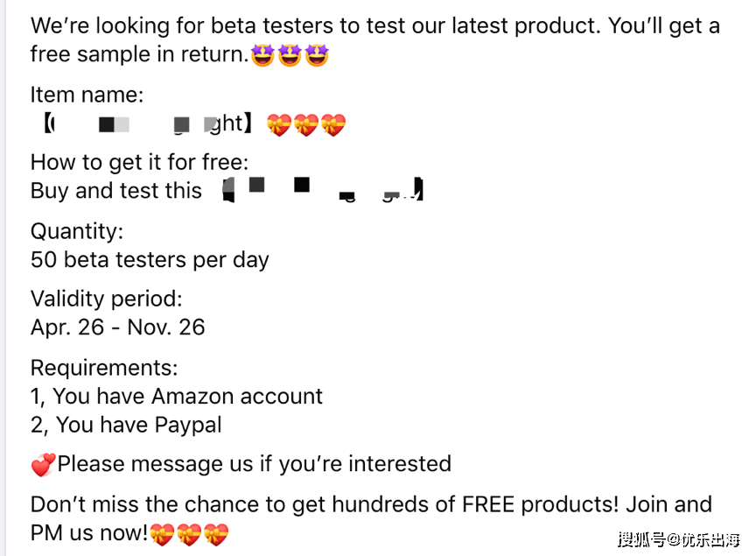
Task: Click the sparkling hearts emoji before "Please message"
Action: click(43, 465)
